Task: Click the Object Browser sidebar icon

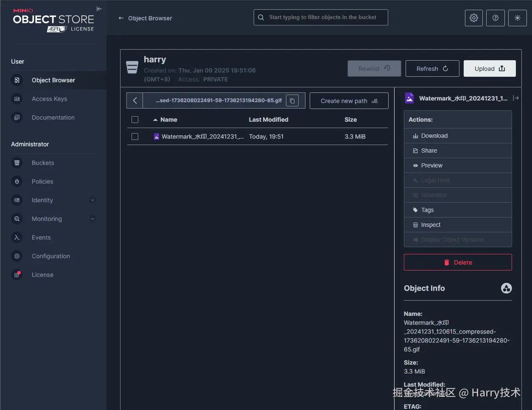Action: click(x=17, y=80)
